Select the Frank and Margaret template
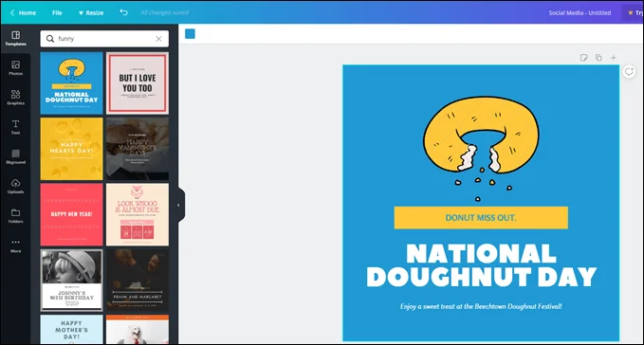Viewport: 644px width, 345px height. click(138, 281)
